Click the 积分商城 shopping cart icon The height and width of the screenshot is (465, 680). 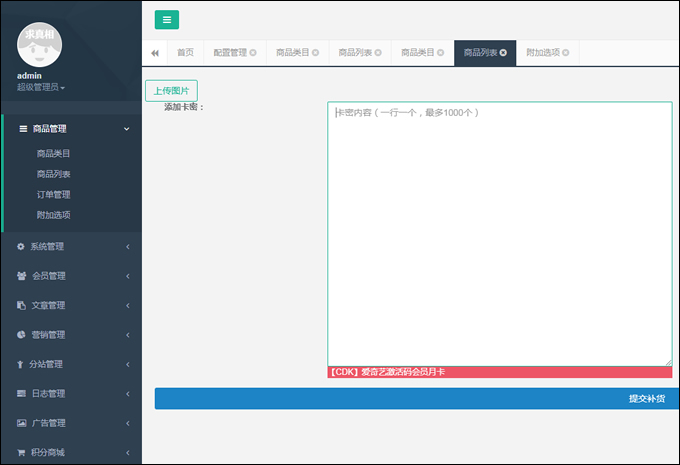click(x=21, y=452)
